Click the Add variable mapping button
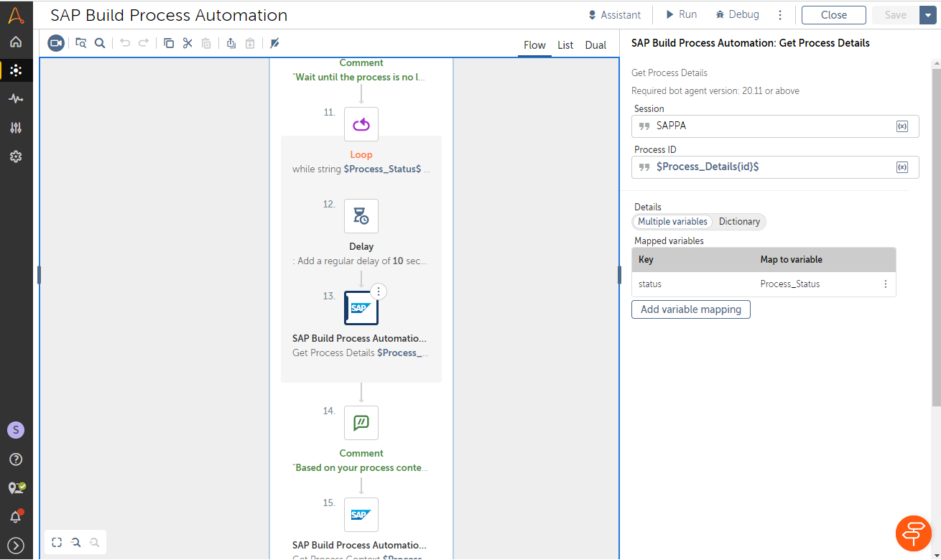Image resolution: width=941 pixels, height=560 pixels. (690, 309)
